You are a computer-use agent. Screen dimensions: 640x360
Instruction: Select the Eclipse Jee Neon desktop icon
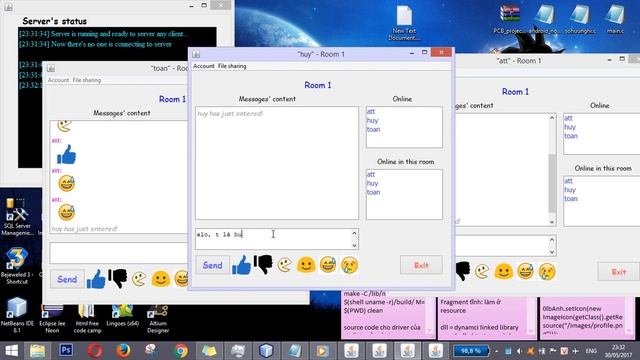coord(52,319)
